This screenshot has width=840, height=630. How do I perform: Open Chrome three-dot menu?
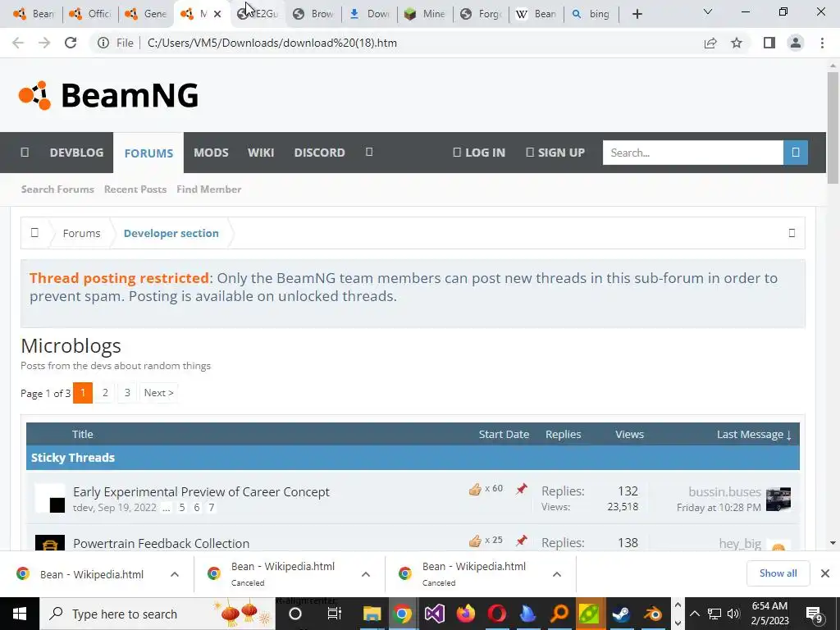point(822,43)
